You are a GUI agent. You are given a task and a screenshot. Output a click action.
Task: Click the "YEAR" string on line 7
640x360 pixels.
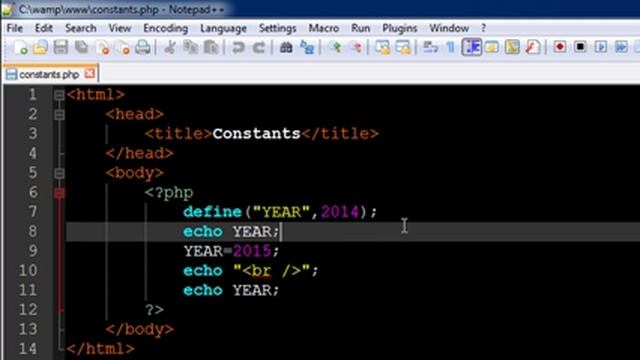point(282,212)
